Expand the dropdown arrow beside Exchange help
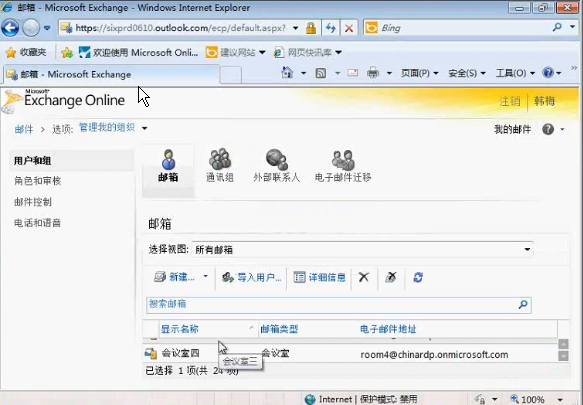 (562, 129)
